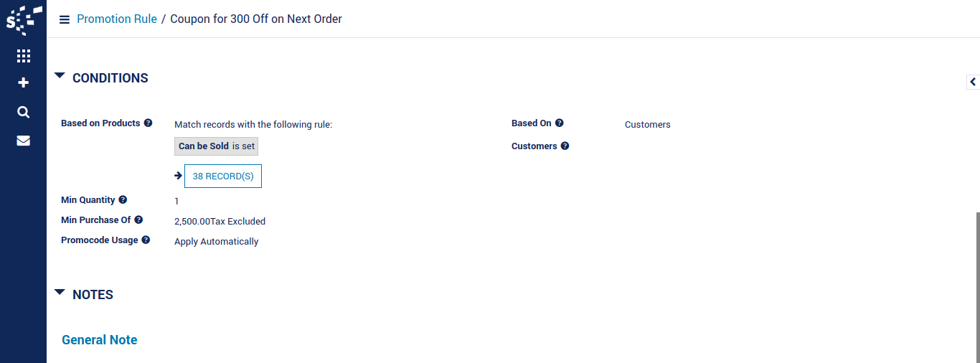Click help icon beside Customers label

click(x=565, y=146)
